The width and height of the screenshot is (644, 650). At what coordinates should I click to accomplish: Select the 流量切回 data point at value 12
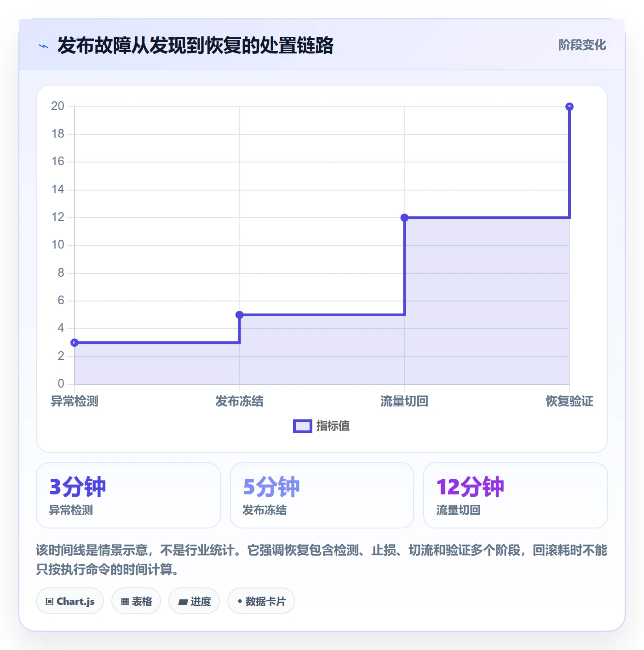(x=404, y=218)
